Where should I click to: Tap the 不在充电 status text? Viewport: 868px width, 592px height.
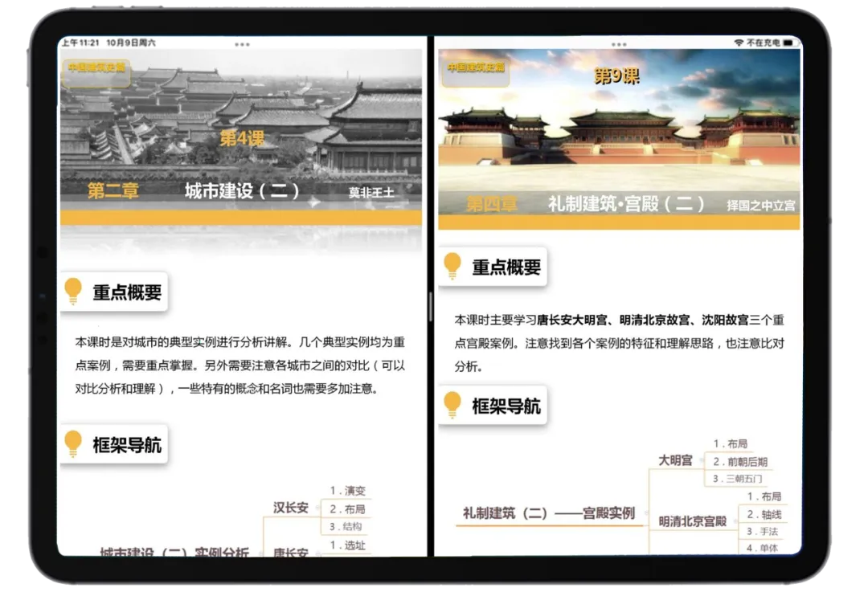[764, 43]
